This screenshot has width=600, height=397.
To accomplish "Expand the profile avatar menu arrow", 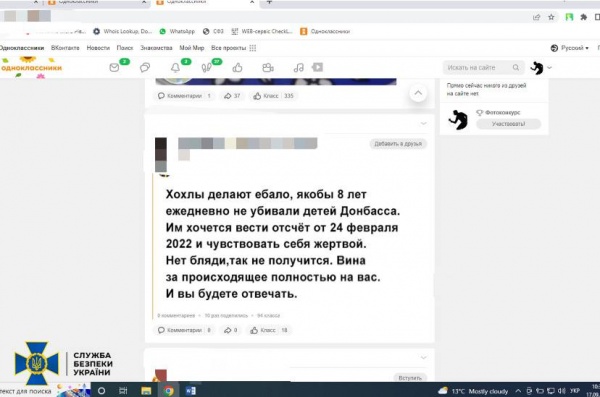I will 549,68.
